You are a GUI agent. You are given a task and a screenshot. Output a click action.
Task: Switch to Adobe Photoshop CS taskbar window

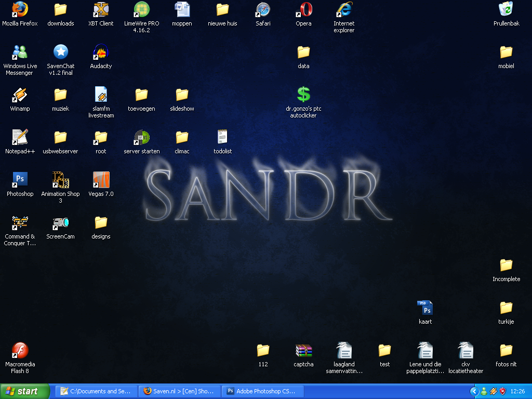263,391
